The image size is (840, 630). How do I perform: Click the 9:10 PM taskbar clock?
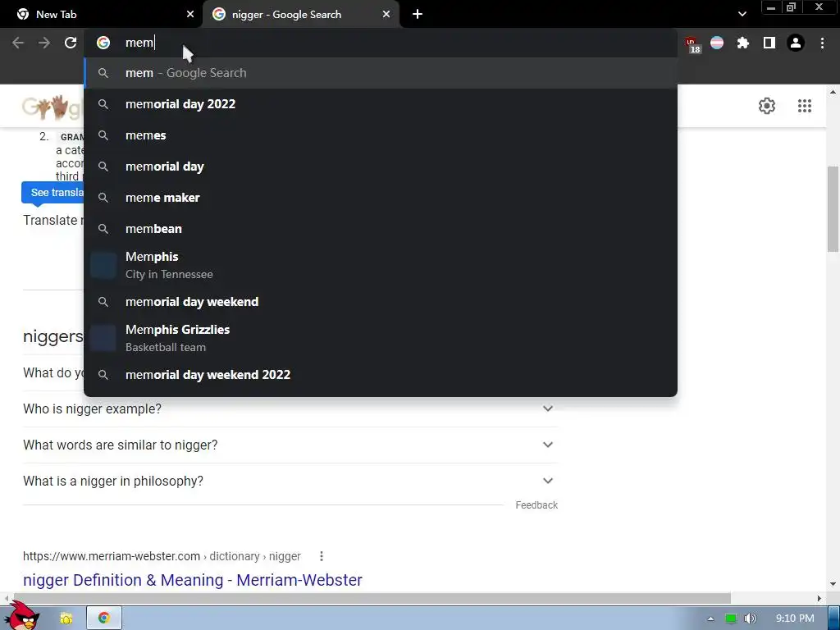(x=795, y=619)
